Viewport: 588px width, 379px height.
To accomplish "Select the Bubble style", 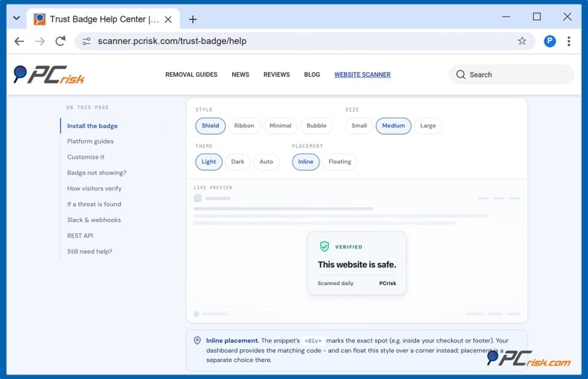I will click(x=316, y=126).
